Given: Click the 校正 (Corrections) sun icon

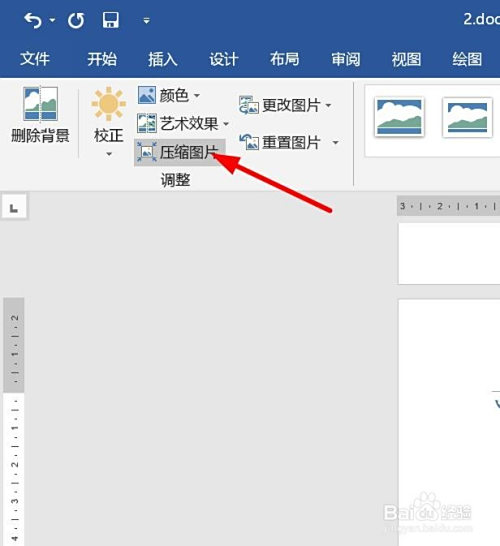Looking at the screenshot, I should click(x=109, y=103).
